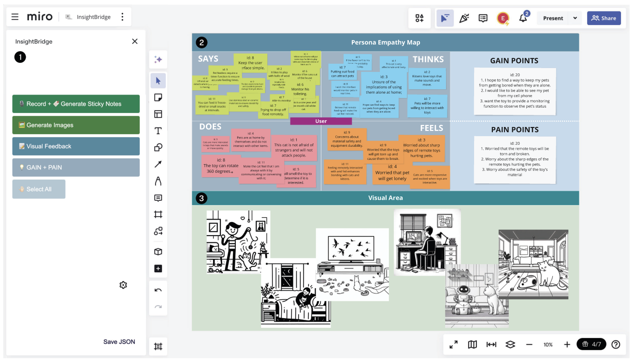Open the templates tool

pyautogui.click(x=158, y=114)
